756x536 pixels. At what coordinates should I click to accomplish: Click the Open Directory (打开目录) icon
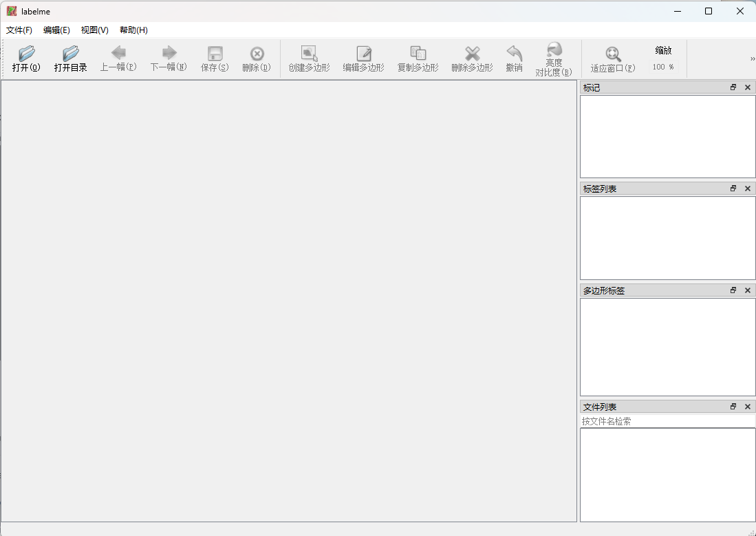tap(70, 54)
